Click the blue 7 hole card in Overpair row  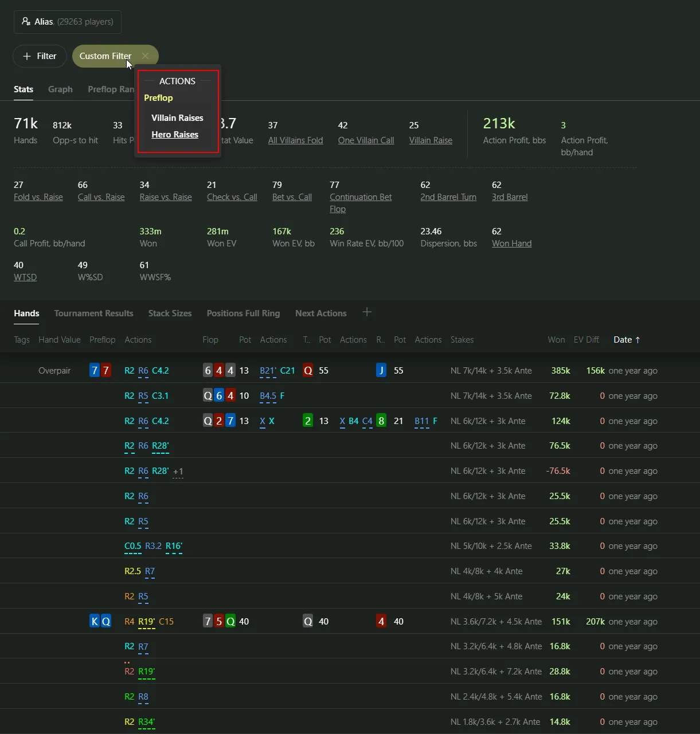click(x=95, y=371)
